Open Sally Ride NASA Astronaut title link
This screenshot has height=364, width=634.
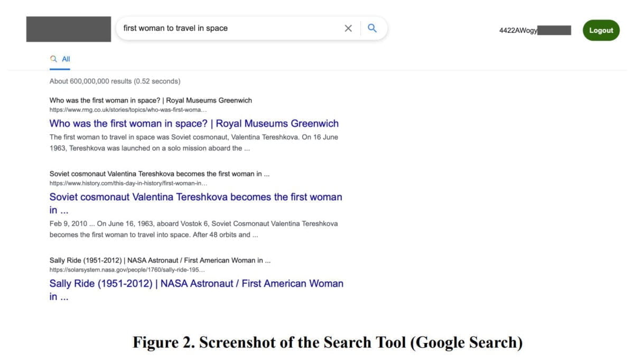coord(197,290)
